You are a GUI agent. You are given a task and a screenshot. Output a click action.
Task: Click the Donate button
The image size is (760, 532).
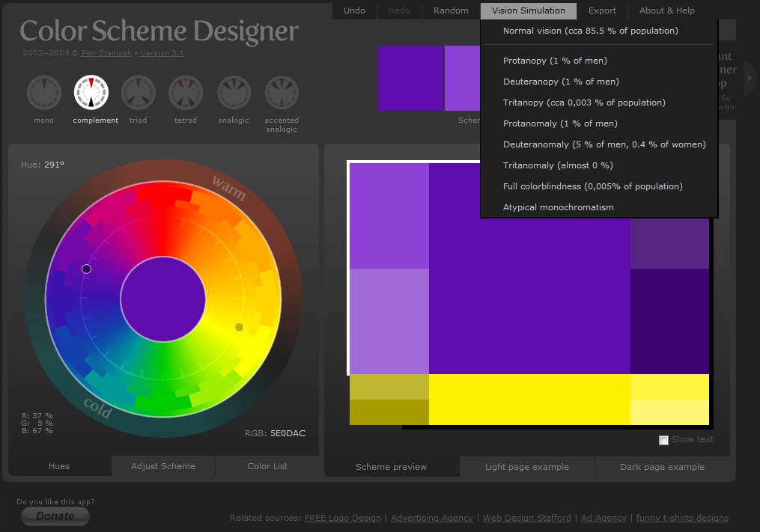point(55,516)
